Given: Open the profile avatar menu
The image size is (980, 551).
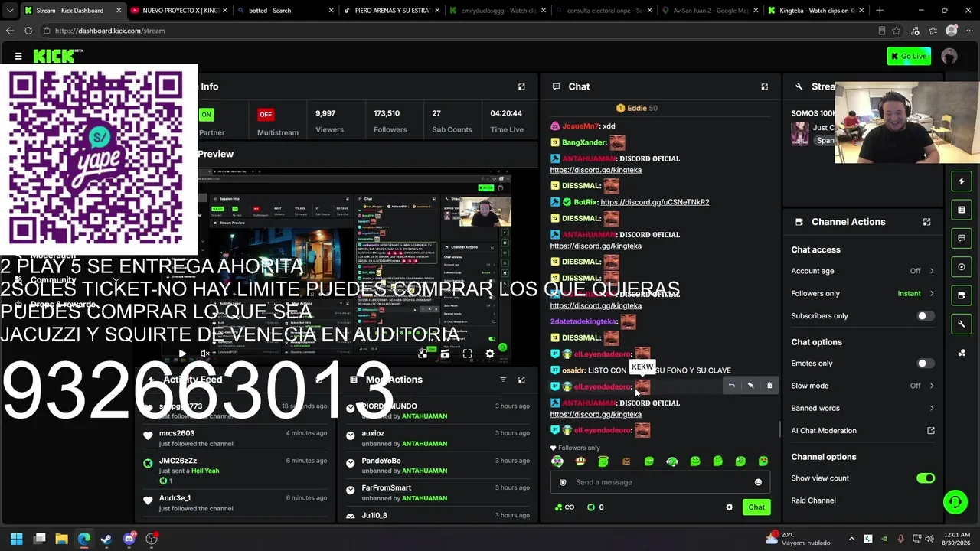Looking at the screenshot, I should click(x=949, y=56).
